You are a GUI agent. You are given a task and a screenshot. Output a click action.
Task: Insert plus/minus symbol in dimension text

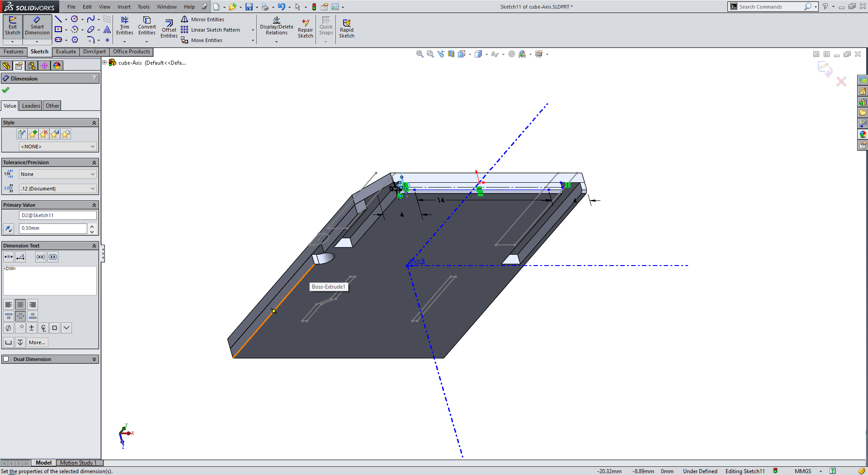(32, 328)
